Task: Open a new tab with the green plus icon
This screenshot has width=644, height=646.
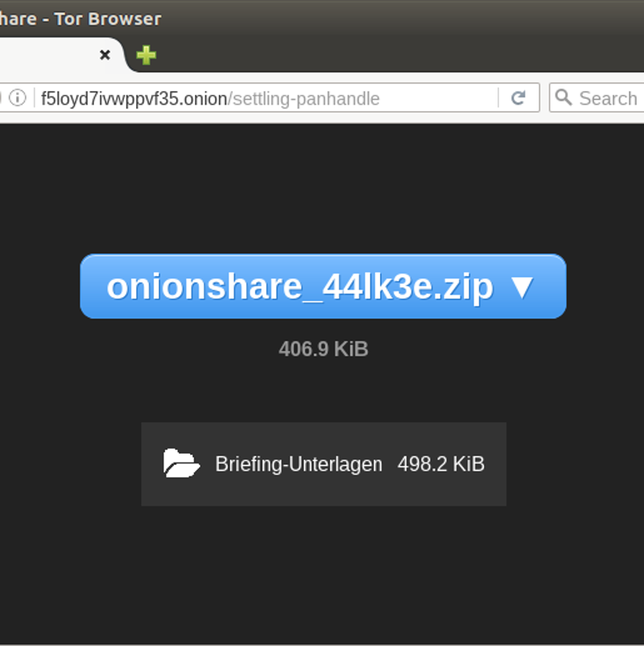Action: click(146, 56)
